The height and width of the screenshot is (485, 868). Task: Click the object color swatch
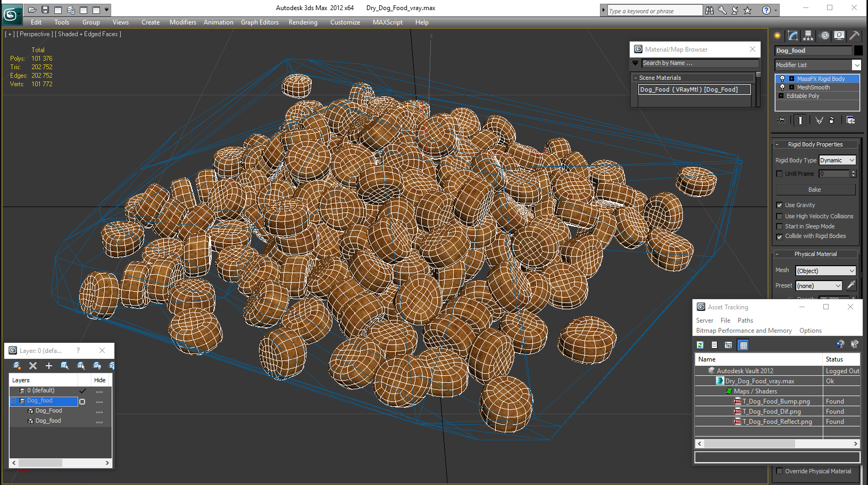click(x=858, y=51)
